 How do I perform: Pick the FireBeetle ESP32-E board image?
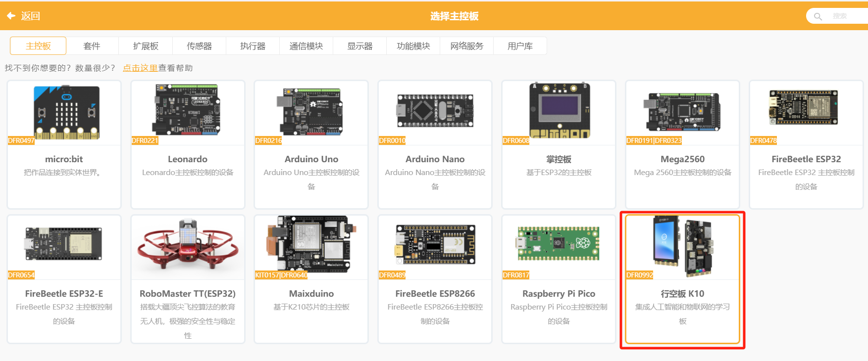point(63,244)
